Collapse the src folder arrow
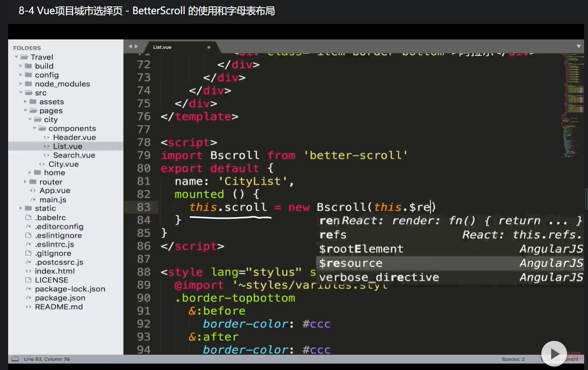The width and height of the screenshot is (588, 370). 21,93
